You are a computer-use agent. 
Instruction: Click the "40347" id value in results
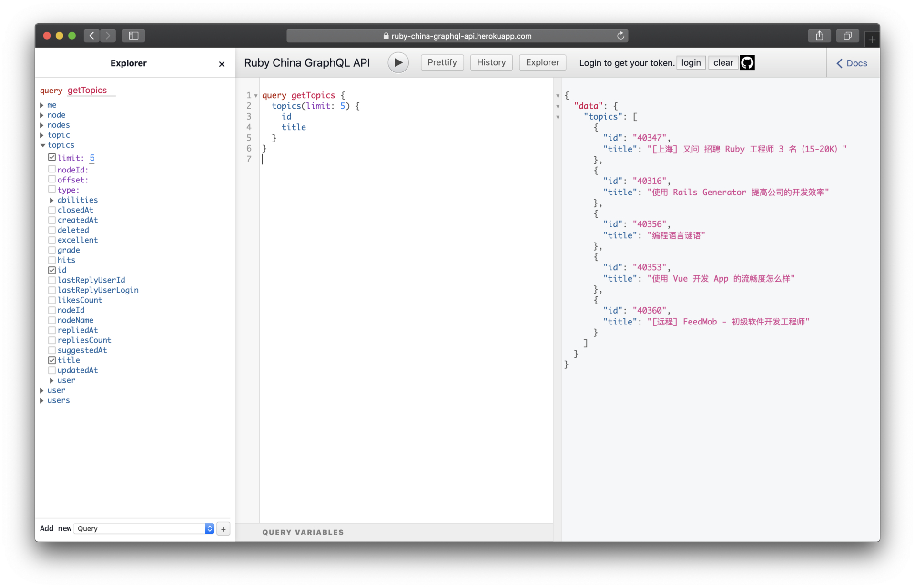[650, 138]
